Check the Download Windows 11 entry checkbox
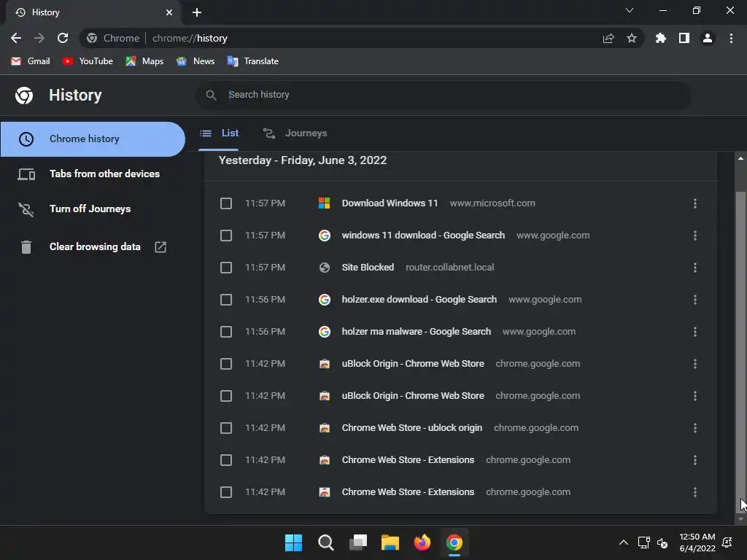 [x=226, y=203]
